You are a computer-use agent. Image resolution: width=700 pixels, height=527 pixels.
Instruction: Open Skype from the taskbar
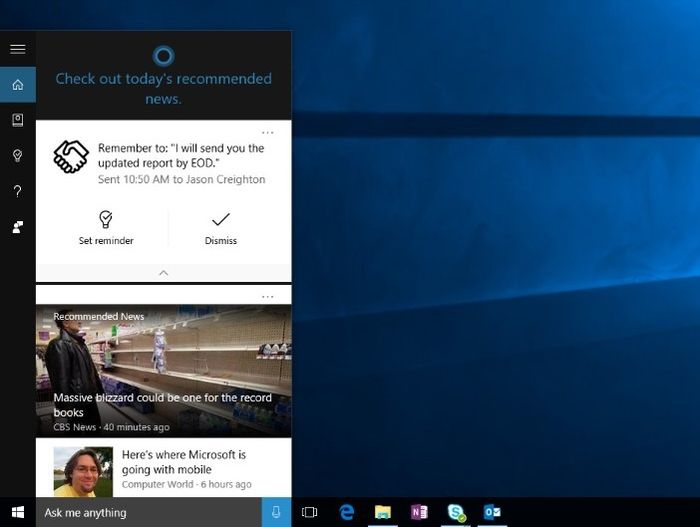pos(456,512)
